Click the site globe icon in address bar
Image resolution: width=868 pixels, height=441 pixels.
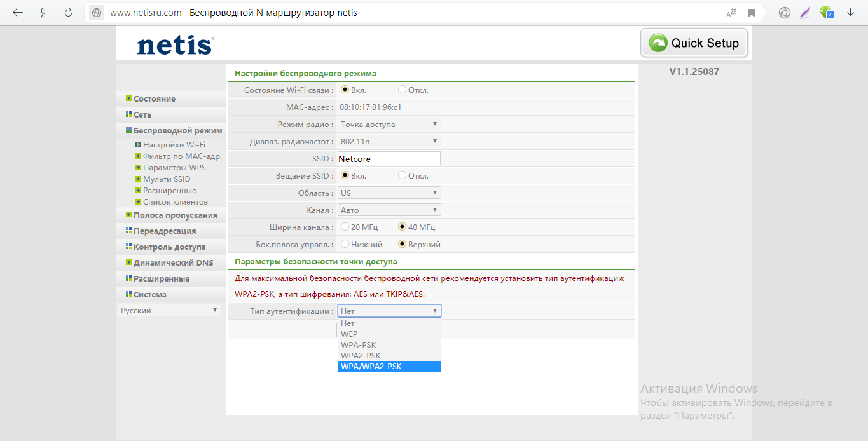97,13
